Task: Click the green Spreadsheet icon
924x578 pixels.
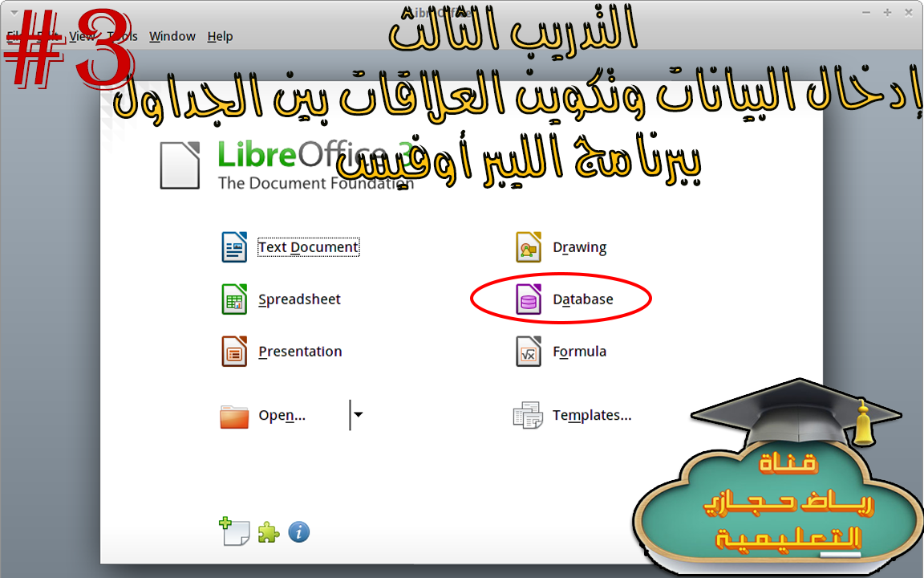Action: click(234, 299)
